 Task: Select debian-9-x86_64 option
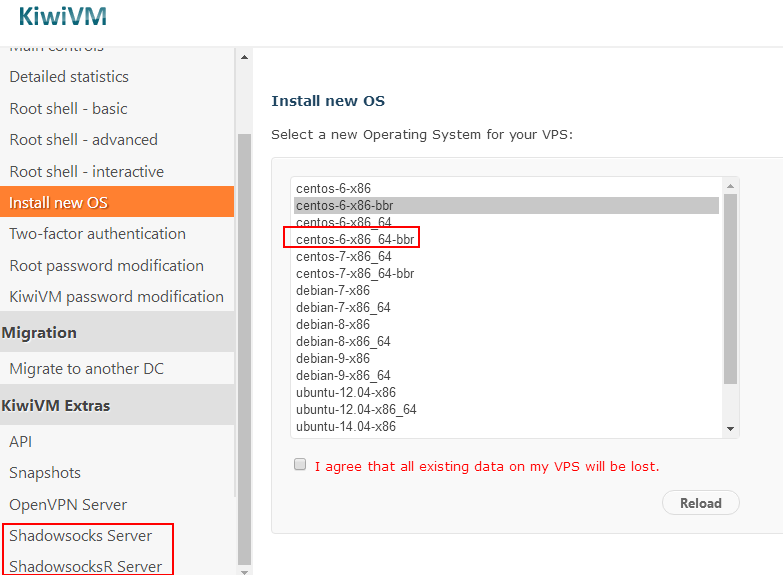click(506, 375)
